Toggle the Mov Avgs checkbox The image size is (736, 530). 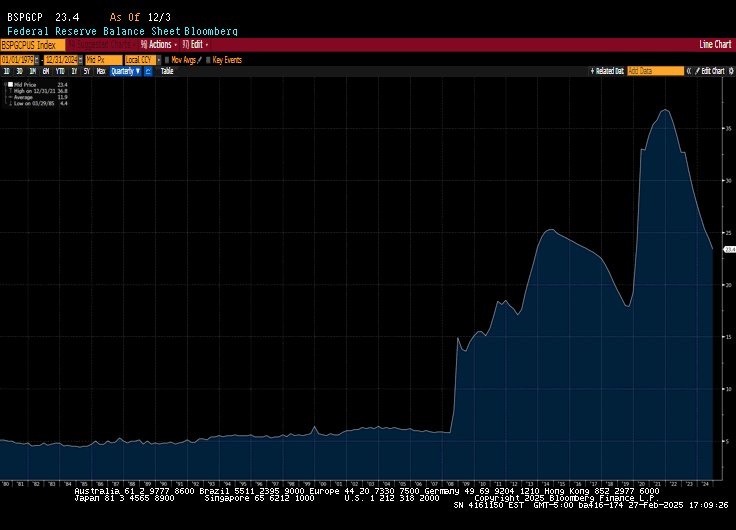click(x=167, y=60)
